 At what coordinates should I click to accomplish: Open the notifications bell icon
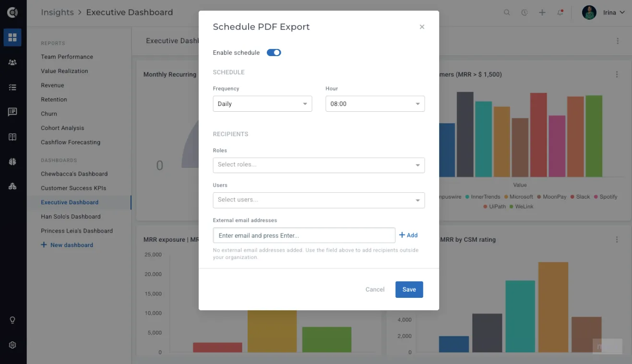(560, 12)
